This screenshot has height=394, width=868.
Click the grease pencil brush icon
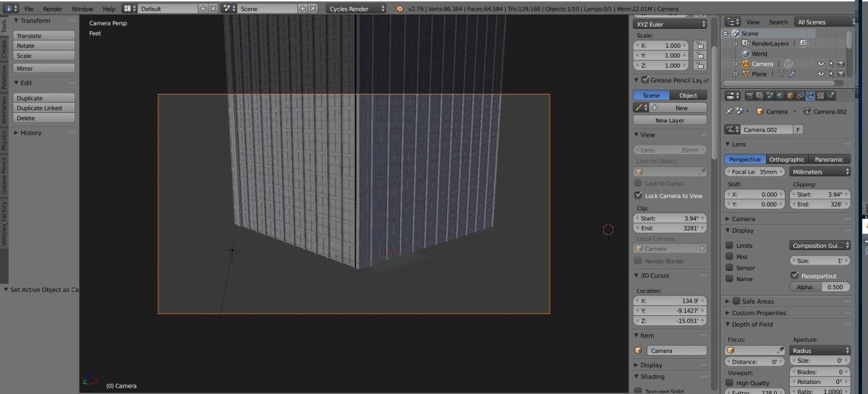click(639, 107)
